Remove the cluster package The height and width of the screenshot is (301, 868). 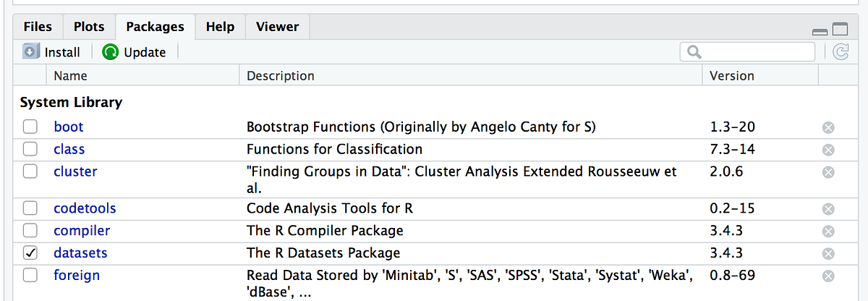[x=828, y=172]
